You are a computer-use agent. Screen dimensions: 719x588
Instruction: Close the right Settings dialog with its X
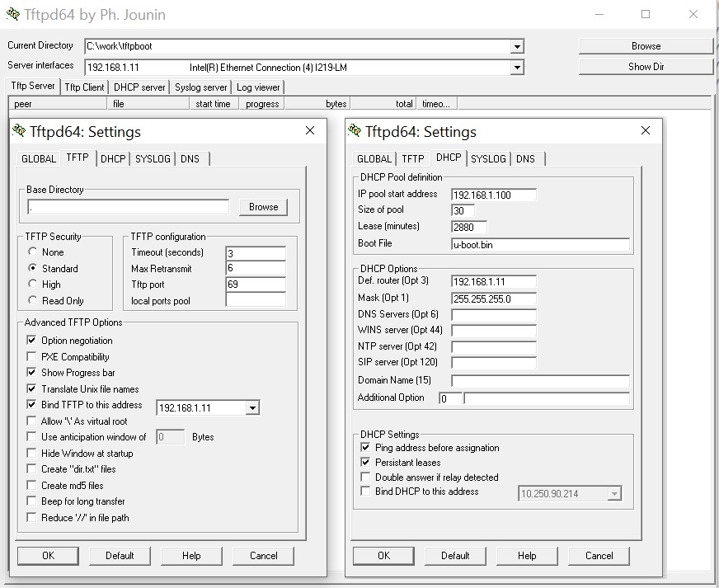point(646,131)
